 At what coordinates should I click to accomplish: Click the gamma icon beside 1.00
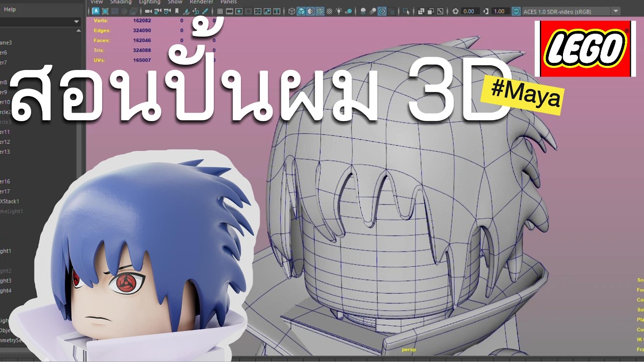point(486,11)
